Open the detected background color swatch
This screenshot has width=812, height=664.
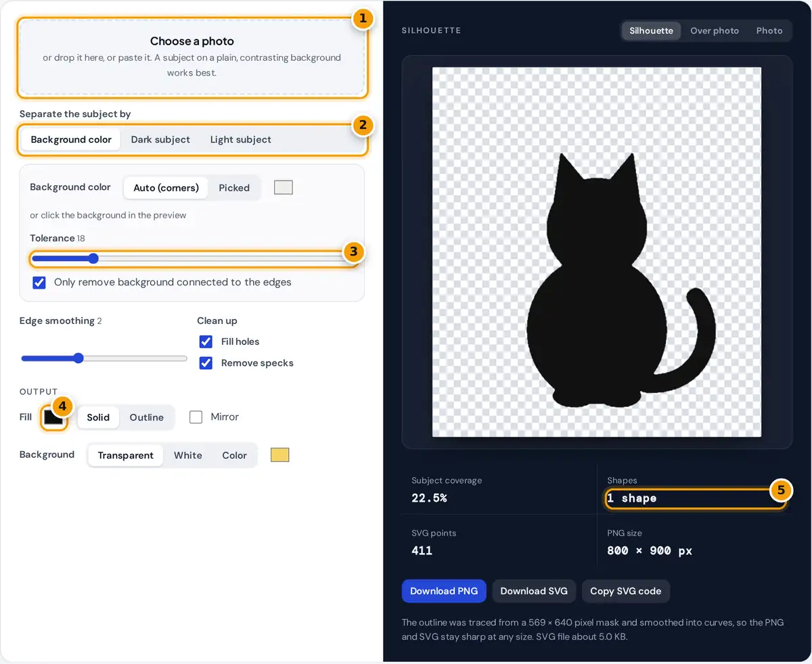pyautogui.click(x=283, y=187)
